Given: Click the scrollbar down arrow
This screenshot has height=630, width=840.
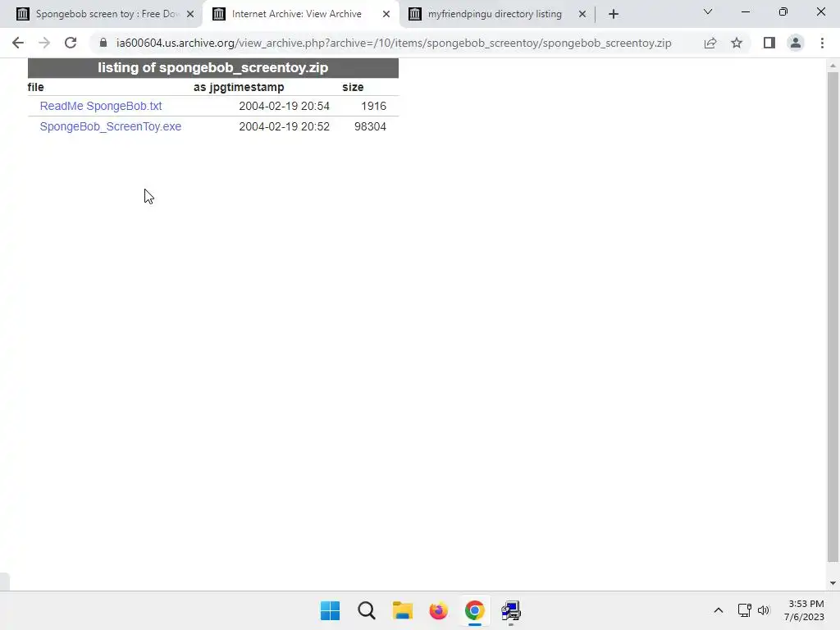Looking at the screenshot, I should (x=833, y=583).
